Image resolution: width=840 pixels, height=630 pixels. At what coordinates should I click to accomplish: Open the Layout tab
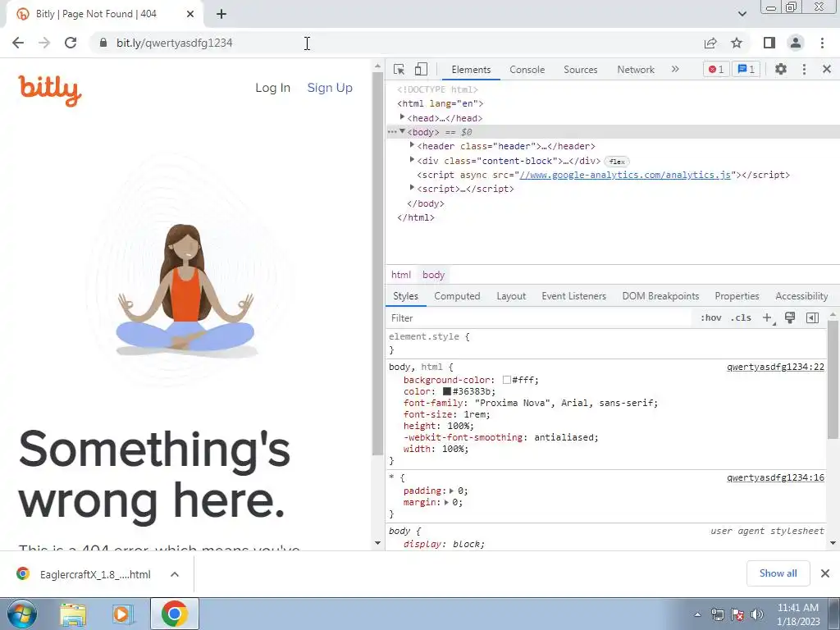pyautogui.click(x=511, y=296)
